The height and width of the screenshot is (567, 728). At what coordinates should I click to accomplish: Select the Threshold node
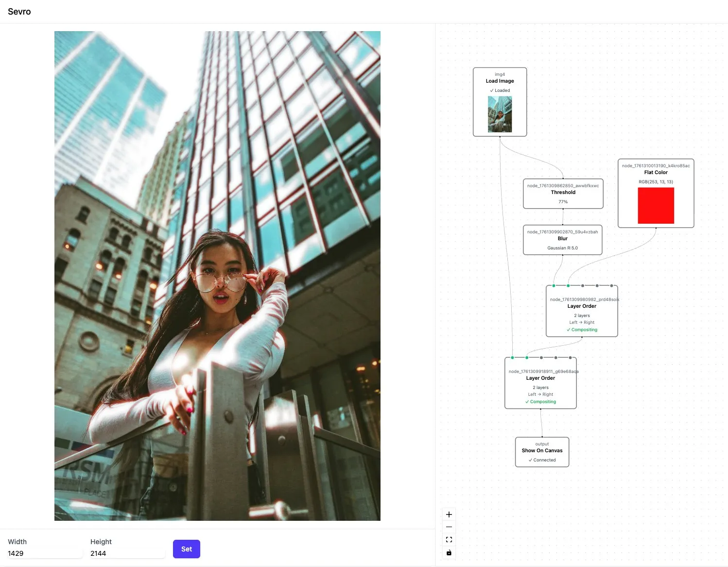click(x=563, y=194)
